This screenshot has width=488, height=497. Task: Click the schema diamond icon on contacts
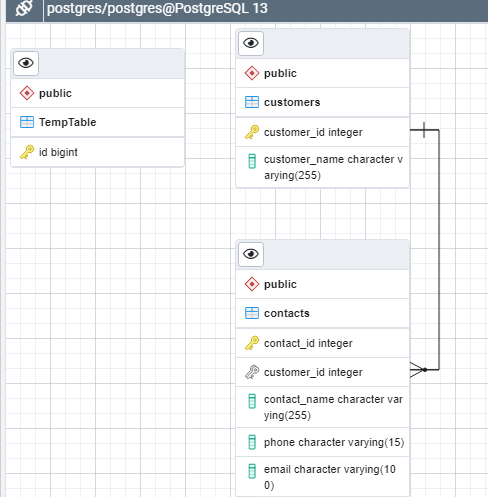[x=252, y=284]
